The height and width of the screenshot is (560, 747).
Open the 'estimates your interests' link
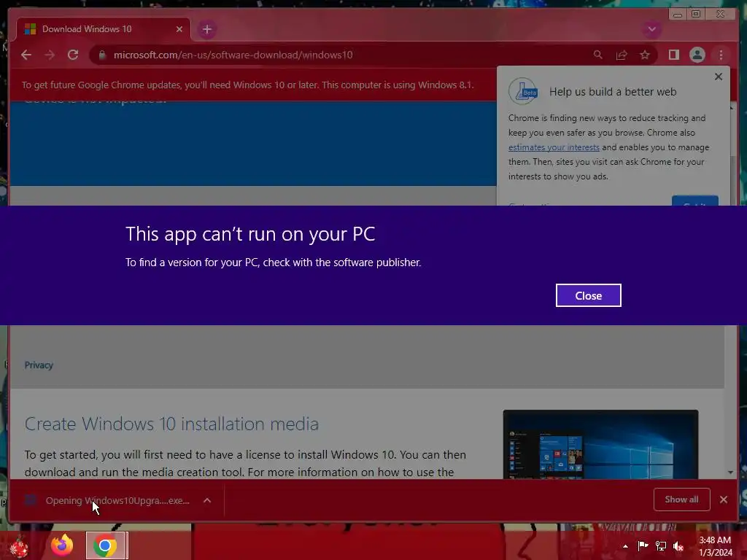(554, 147)
